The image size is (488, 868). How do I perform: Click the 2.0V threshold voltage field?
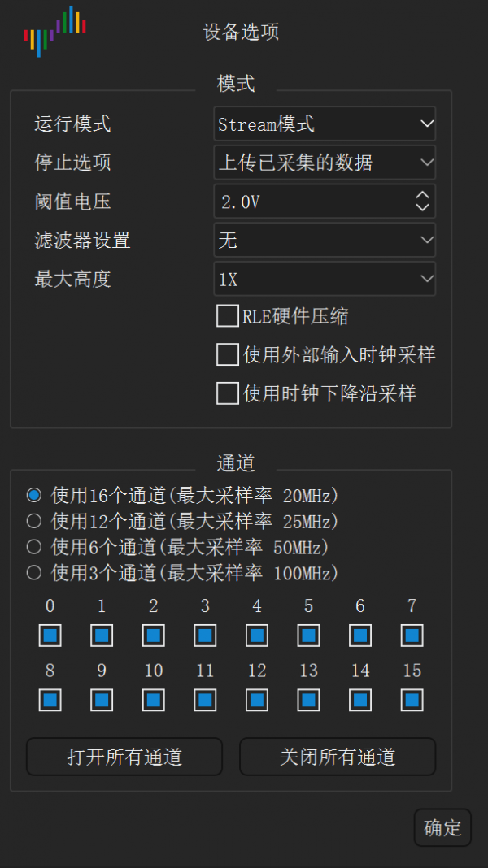pos(309,201)
